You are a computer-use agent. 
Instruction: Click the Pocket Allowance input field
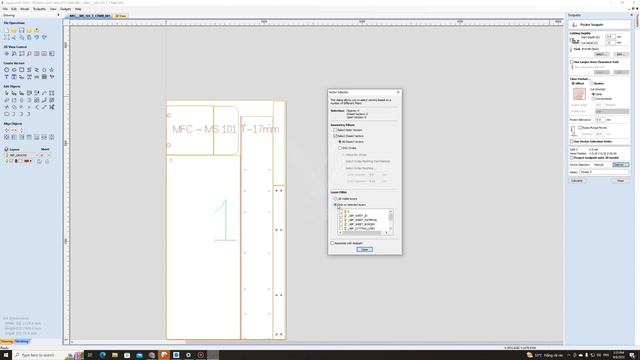600,120
